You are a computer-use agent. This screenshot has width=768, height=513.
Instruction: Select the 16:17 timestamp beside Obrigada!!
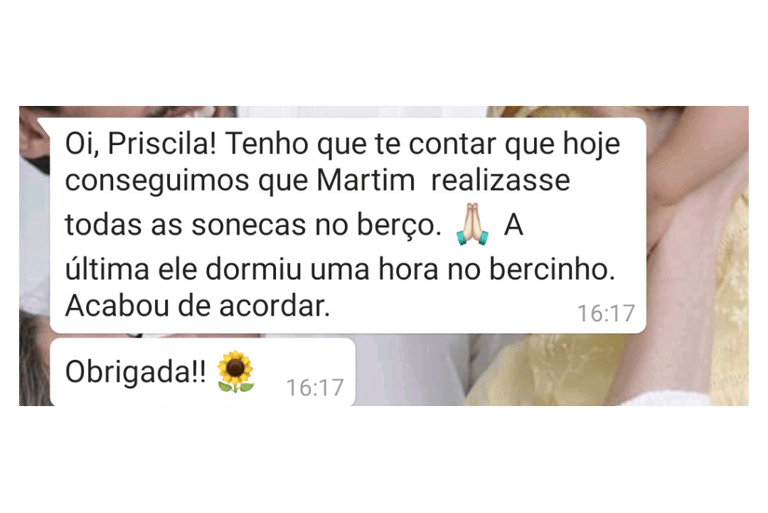click(x=315, y=388)
